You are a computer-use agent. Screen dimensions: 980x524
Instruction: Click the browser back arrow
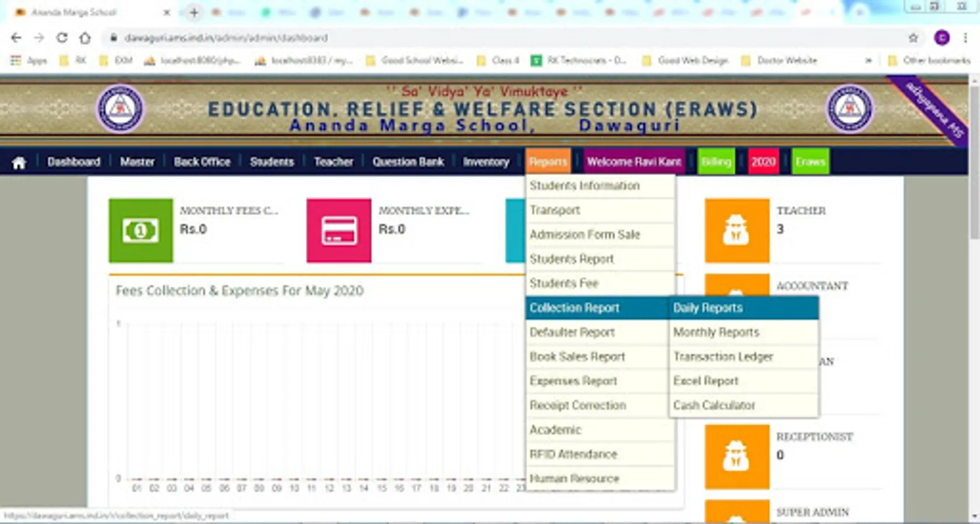pos(16,38)
